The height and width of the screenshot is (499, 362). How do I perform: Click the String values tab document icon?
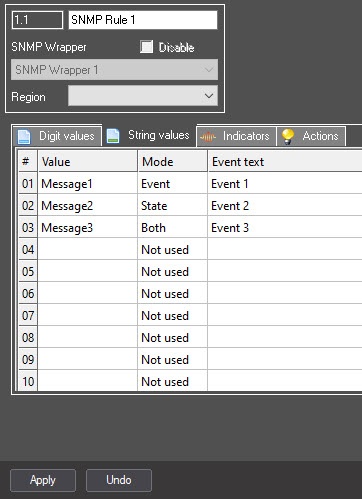point(113,136)
